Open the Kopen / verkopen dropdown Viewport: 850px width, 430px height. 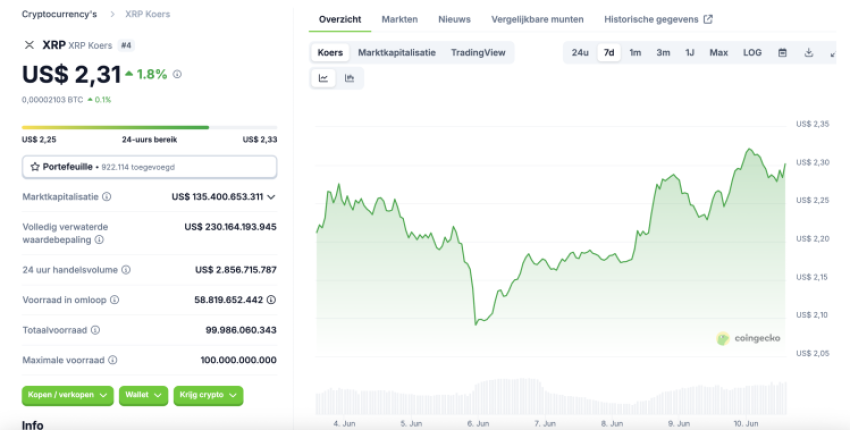pos(68,395)
